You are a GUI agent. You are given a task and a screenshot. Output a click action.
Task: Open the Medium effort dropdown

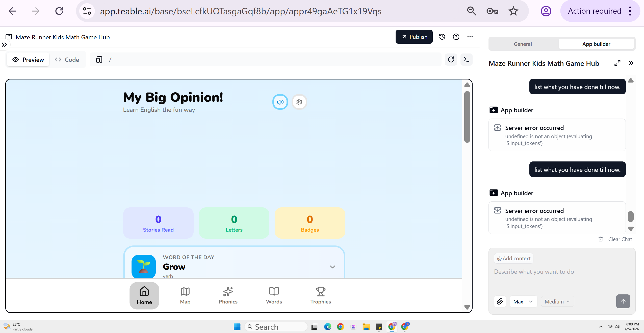click(x=557, y=301)
